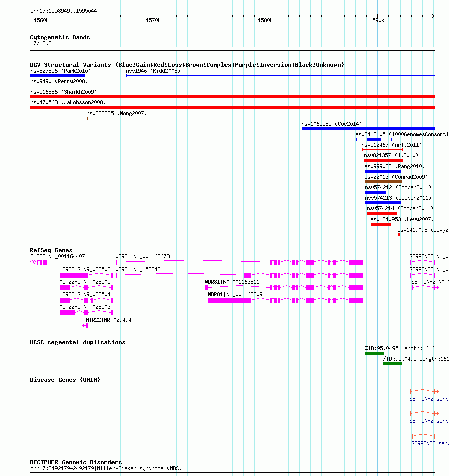Click nsv512467 (Arlt2011) label
Viewport: 449px width, 476px height.
(391, 145)
